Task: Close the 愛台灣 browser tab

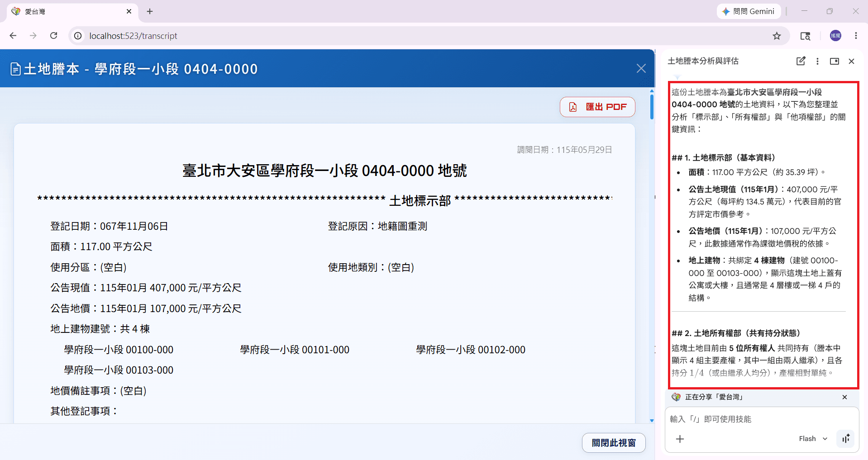Action: point(129,11)
